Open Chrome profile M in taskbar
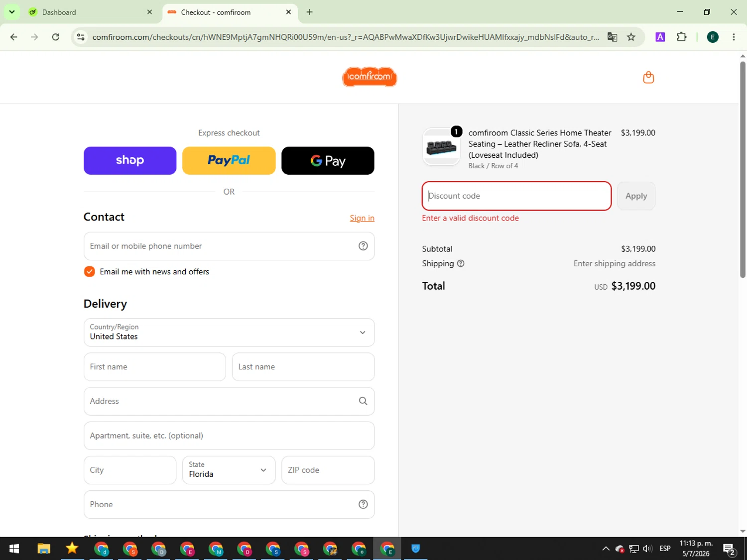 pos(216,549)
